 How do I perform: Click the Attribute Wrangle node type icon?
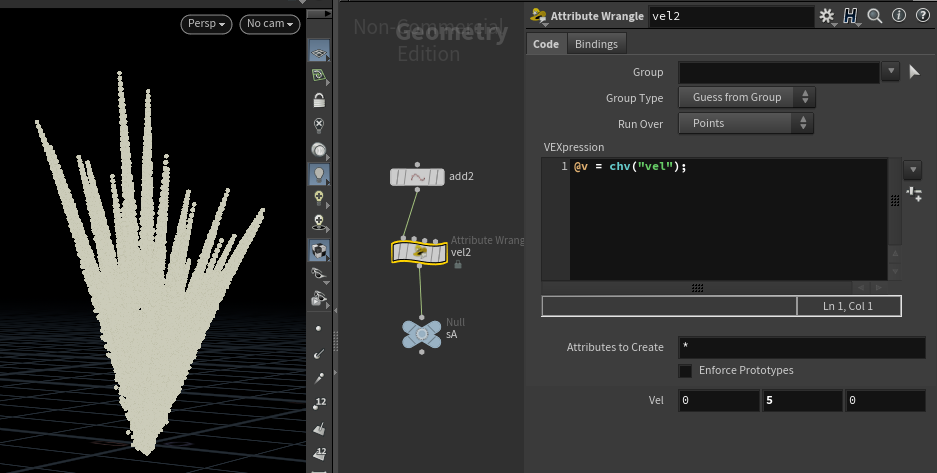click(x=538, y=16)
